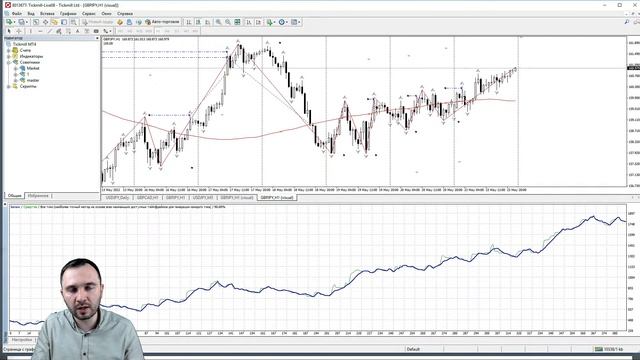Open the Окно menu
Viewport: 640px width, 360px height.
106,13
